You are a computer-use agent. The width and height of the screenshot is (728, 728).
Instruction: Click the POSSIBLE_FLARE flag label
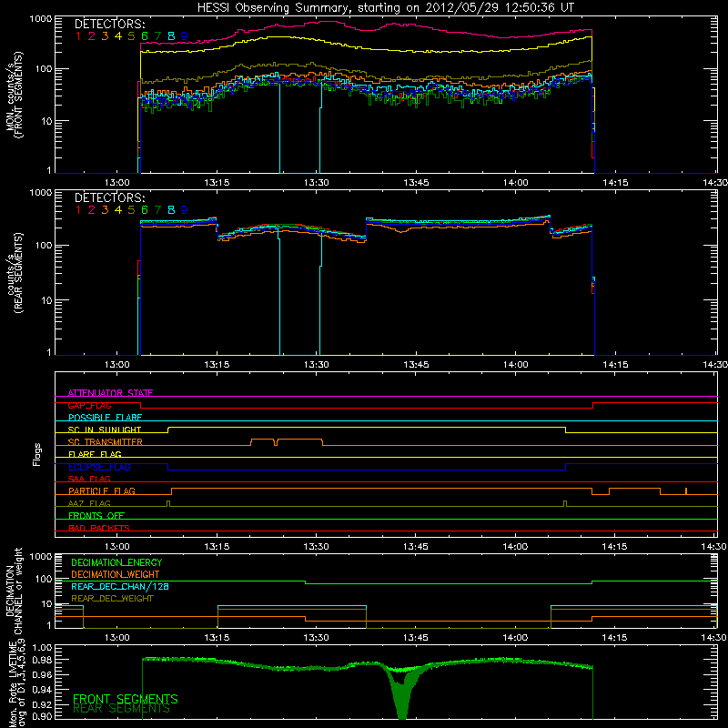click(x=105, y=418)
